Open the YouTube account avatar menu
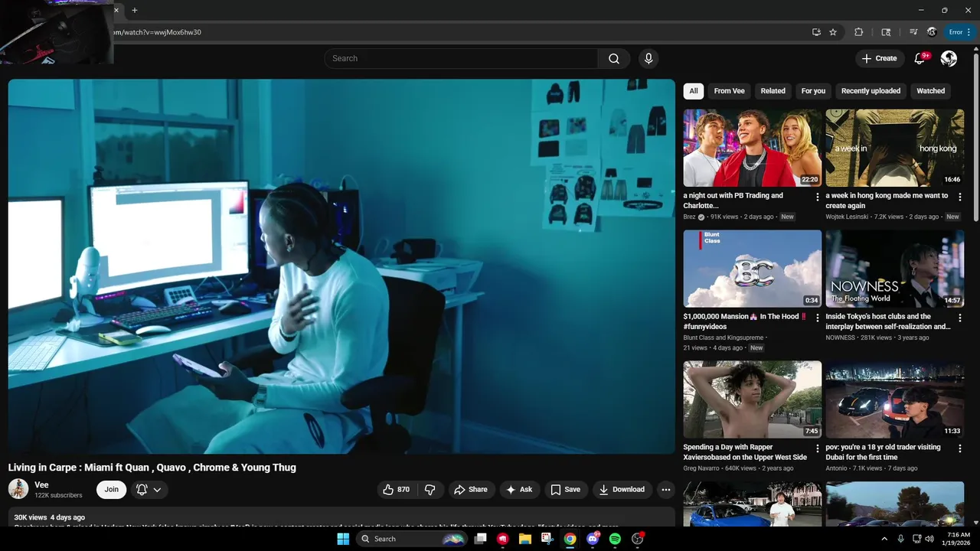This screenshot has height=551, width=980. tap(949, 58)
